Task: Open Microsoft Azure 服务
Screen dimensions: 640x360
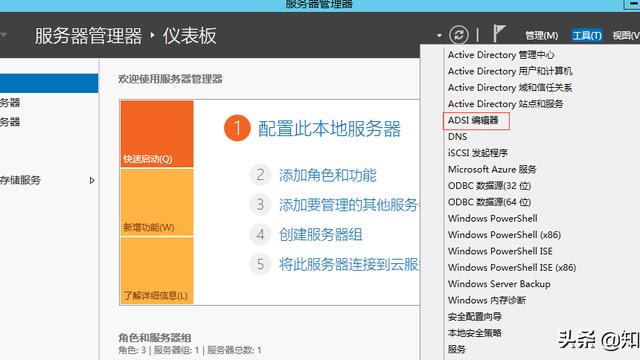Action: [x=492, y=169]
